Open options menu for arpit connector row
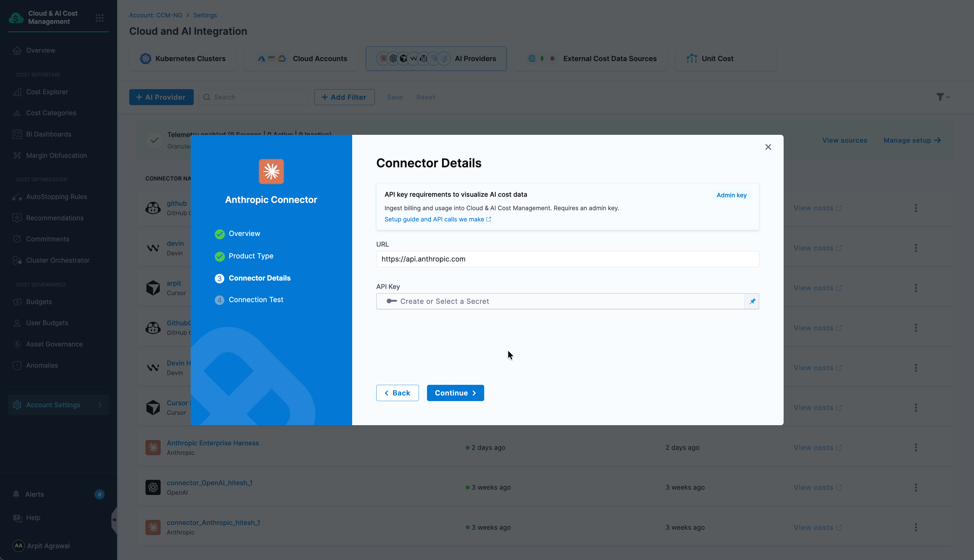 tap(915, 288)
